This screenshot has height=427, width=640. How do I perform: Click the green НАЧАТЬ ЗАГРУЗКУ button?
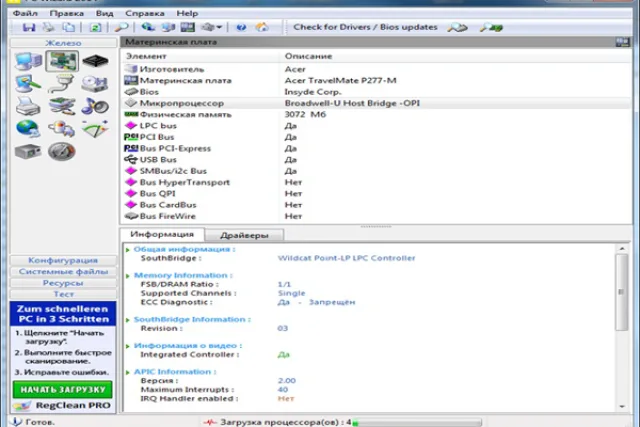point(62,390)
